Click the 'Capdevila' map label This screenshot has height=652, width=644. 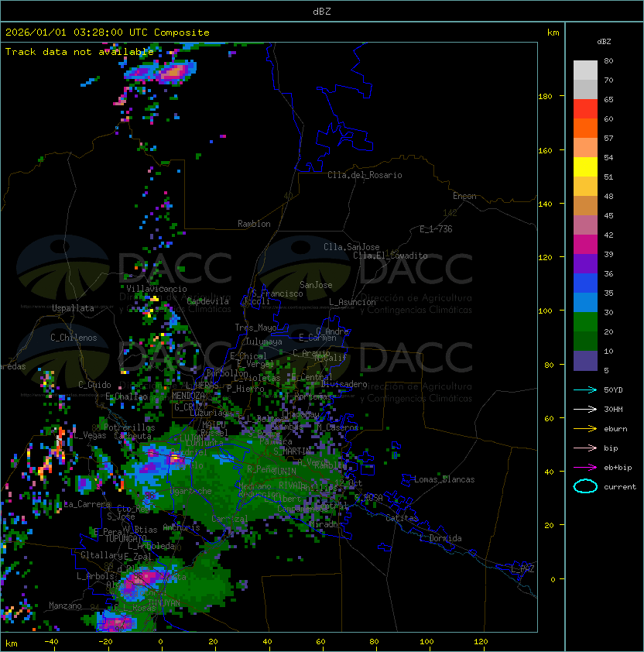pyautogui.click(x=208, y=301)
